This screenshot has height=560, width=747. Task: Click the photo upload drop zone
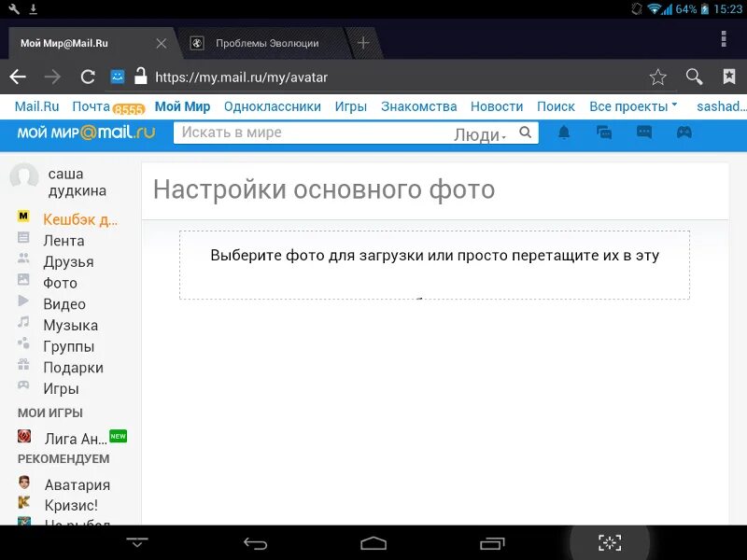(x=434, y=265)
